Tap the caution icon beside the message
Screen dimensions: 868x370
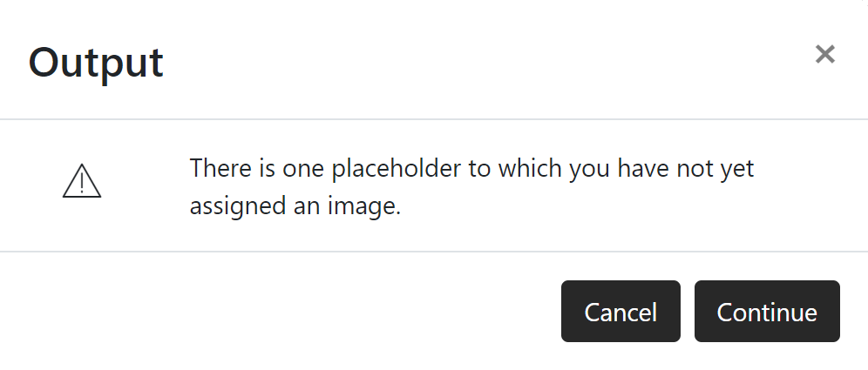(x=82, y=182)
